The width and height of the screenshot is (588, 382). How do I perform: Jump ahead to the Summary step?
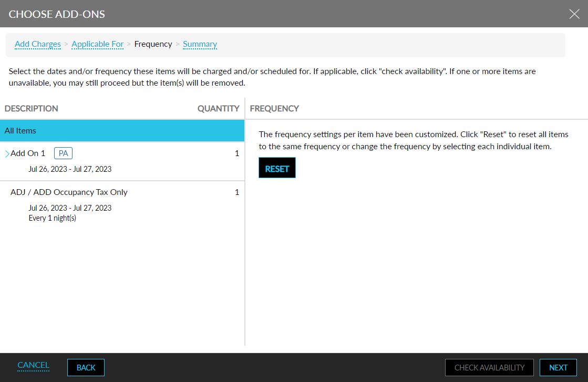point(200,44)
